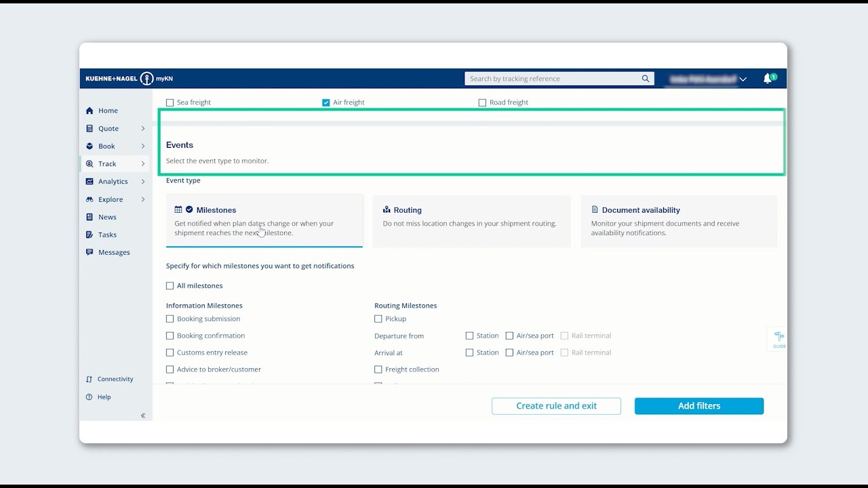The width and height of the screenshot is (868, 488).
Task: Click the Messages chat icon
Action: [90, 252]
